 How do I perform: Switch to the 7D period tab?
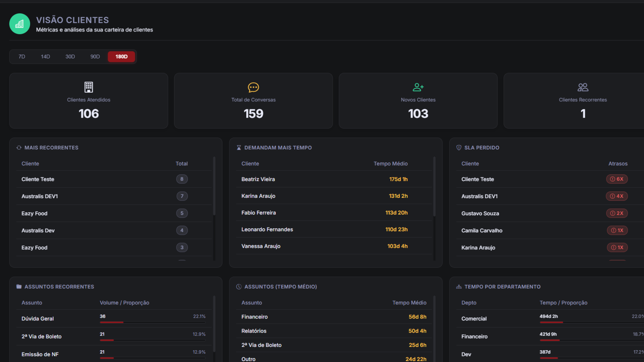[x=22, y=57]
